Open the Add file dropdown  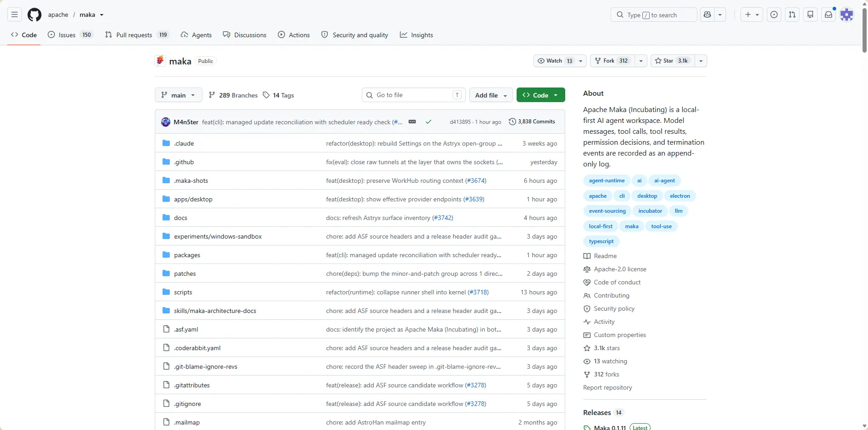pyautogui.click(x=491, y=95)
